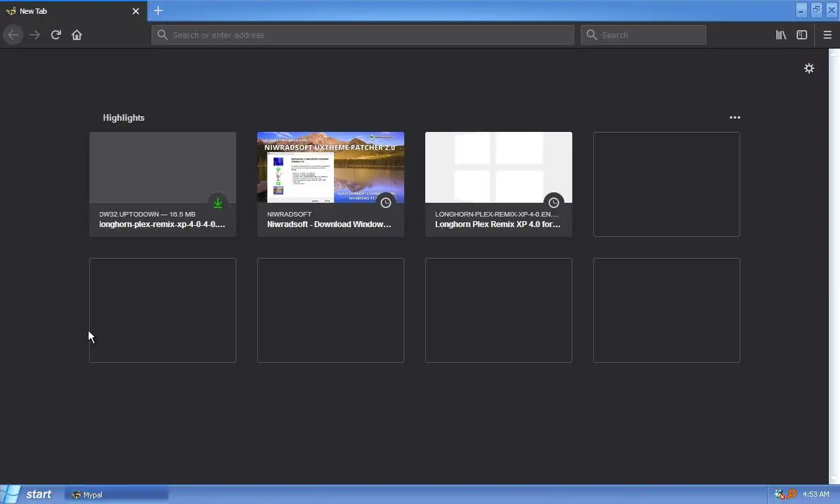Click into the Search box

643,35
